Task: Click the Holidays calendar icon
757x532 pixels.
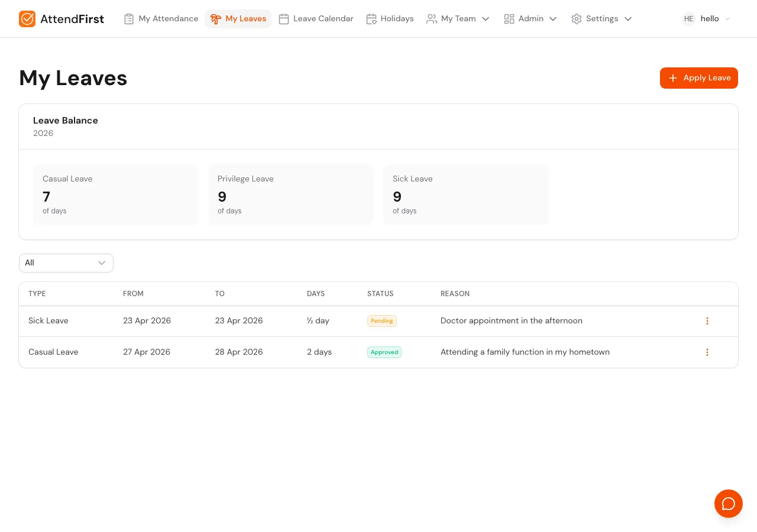Action: 371,18
